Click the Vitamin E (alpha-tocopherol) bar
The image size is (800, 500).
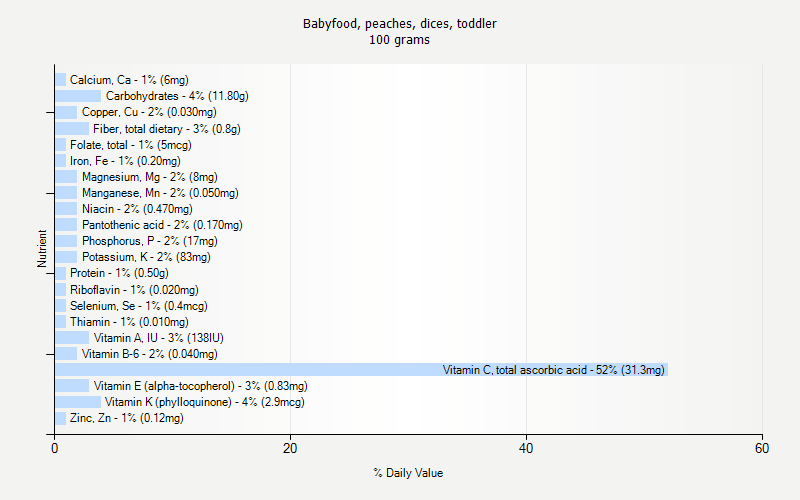[72, 386]
